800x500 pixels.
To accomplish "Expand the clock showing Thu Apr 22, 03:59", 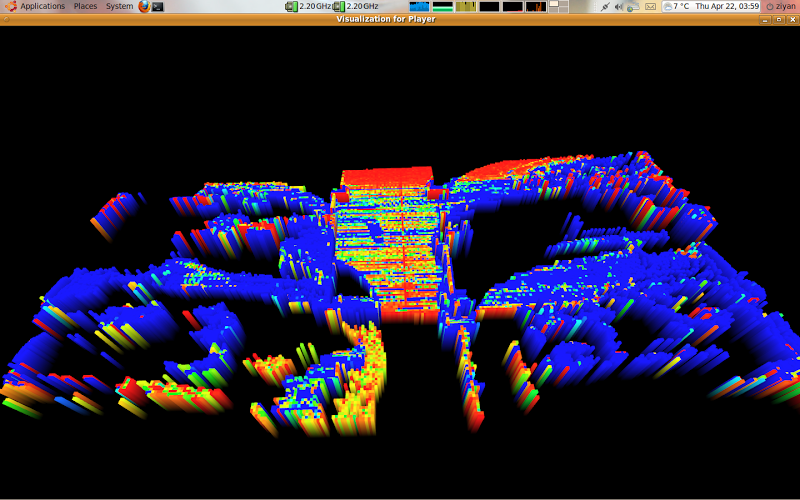I will (x=727, y=6).
